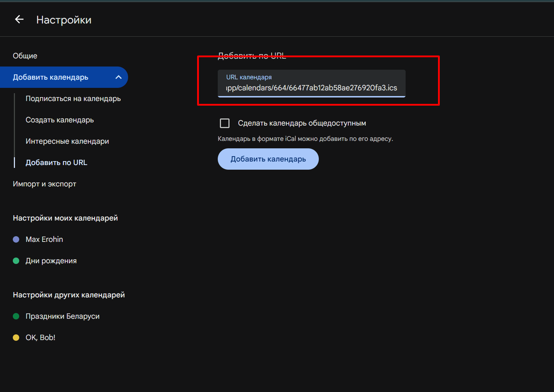The height and width of the screenshot is (392, 554).
Task: Click the green dot next to «Дни рождения»
Action: pos(16,260)
